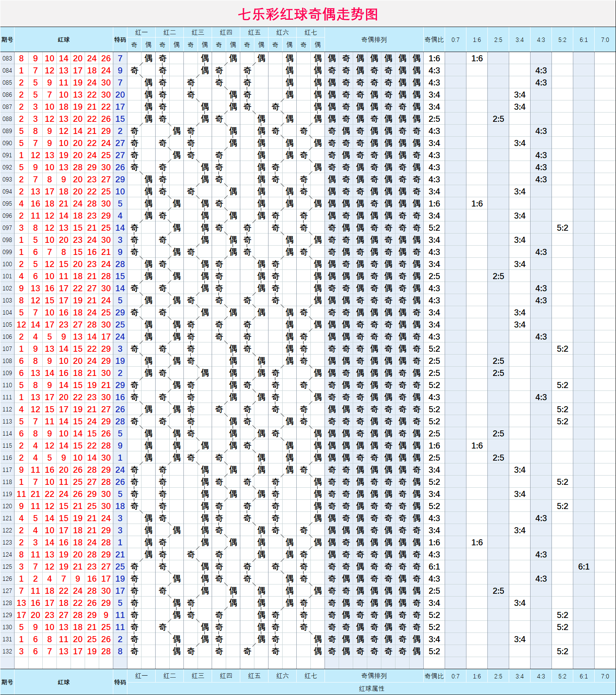This screenshot has height=695, width=616.
Task: Select period number 108
Action: [x=7, y=361]
